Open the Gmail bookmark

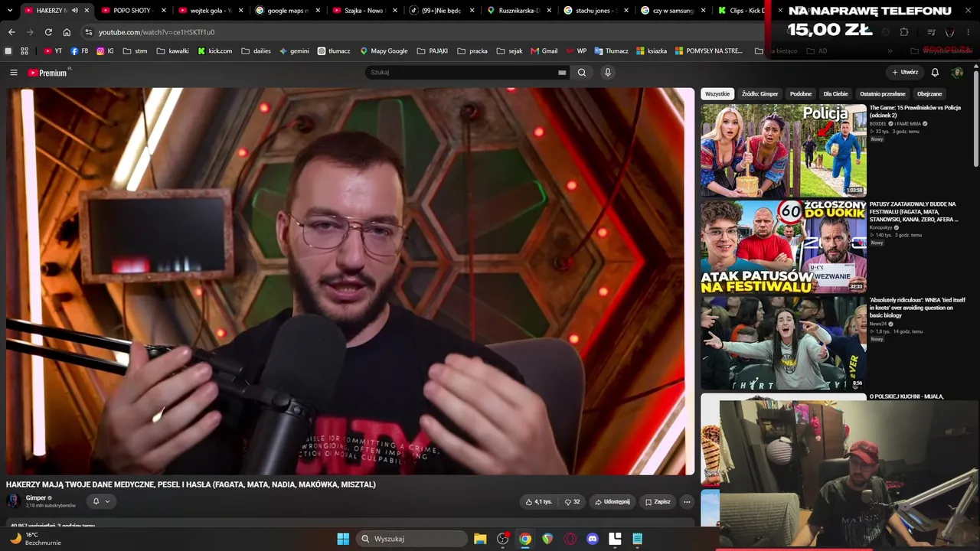(544, 51)
